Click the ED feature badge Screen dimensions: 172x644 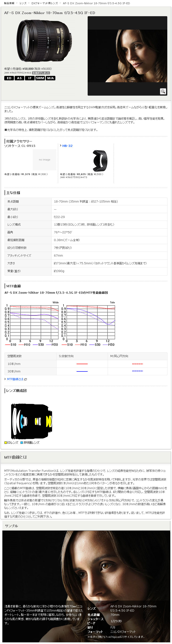[9, 78]
